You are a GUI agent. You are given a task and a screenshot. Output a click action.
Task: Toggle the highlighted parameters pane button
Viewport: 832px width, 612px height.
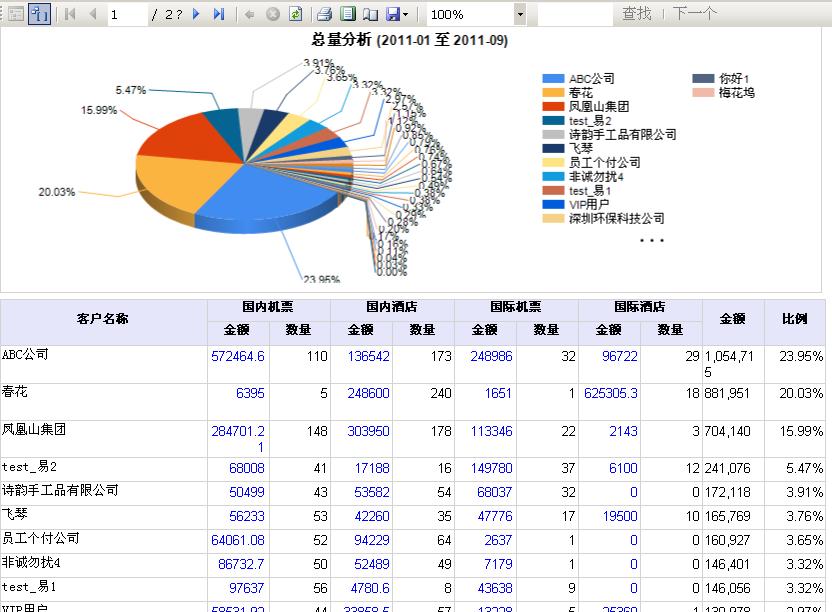39,14
